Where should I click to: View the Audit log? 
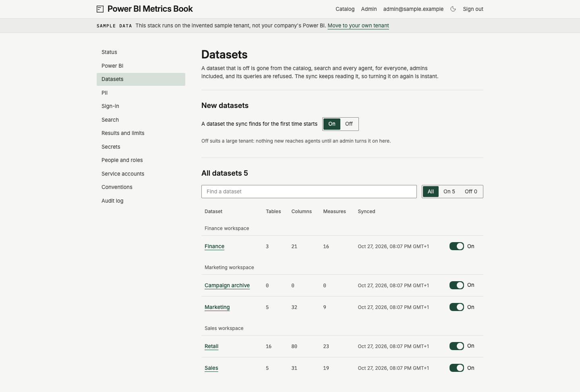(x=141, y=201)
